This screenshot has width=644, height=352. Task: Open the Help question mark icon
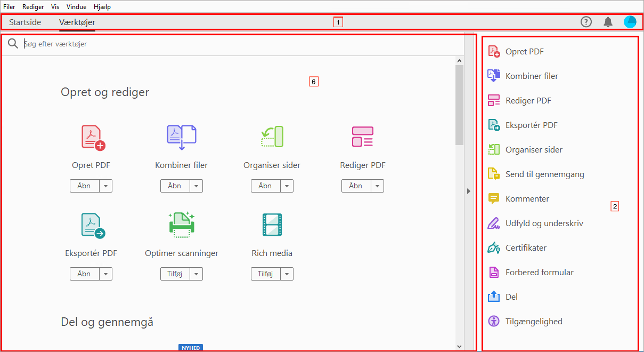(586, 22)
